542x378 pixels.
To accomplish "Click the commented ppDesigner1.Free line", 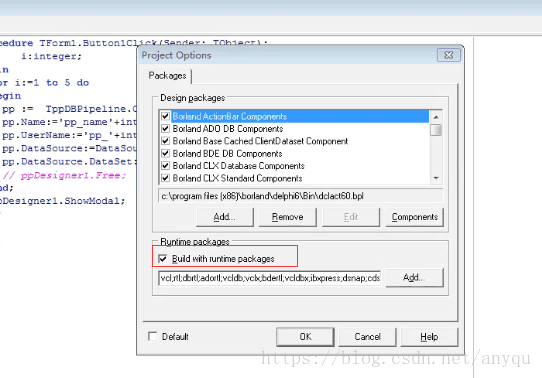I will tap(64, 176).
